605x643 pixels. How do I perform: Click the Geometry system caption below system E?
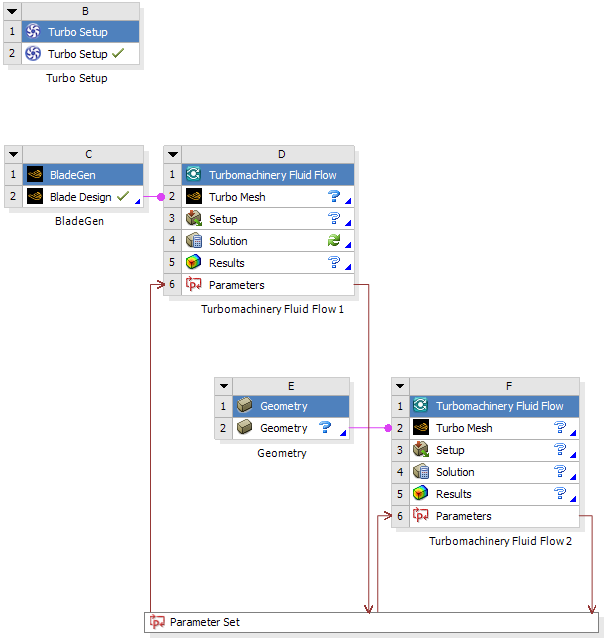(x=282, y=453)
